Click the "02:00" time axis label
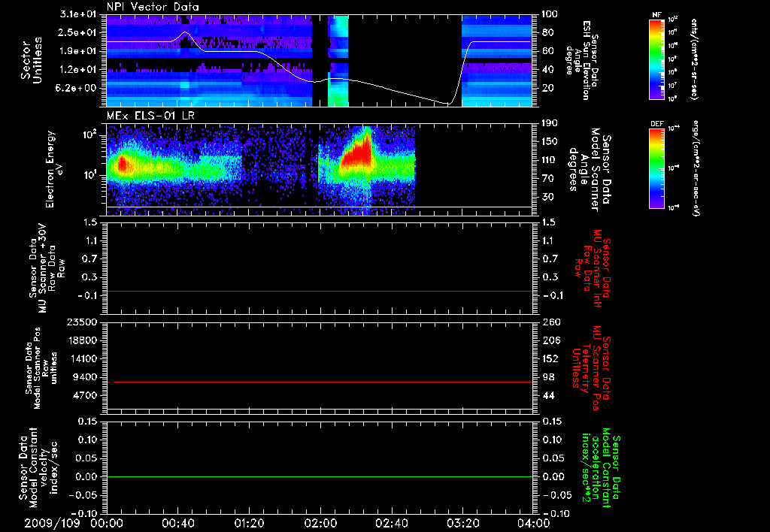 320,523
